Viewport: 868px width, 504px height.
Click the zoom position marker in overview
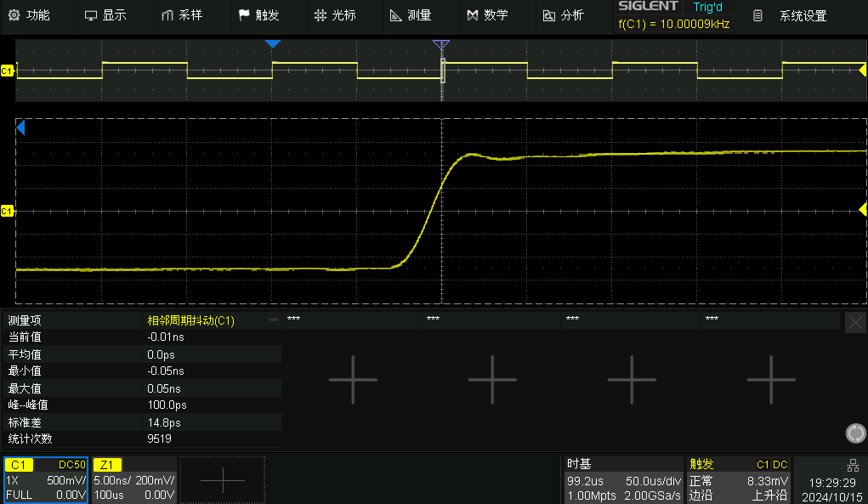(x=441, y=44)
